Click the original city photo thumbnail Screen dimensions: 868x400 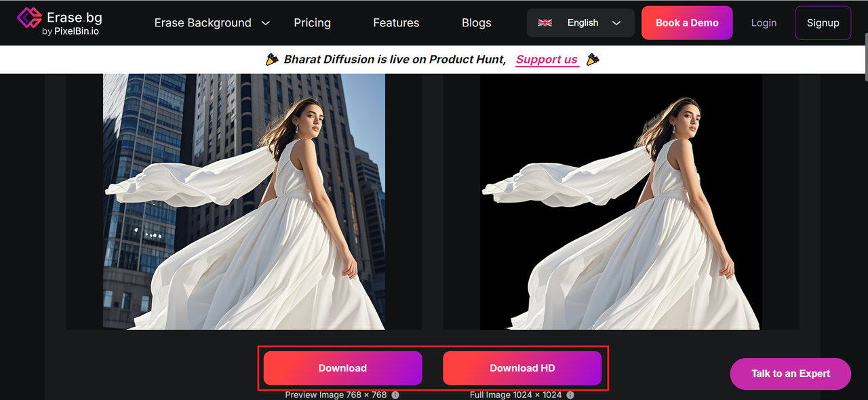click(x=244, y=201)
